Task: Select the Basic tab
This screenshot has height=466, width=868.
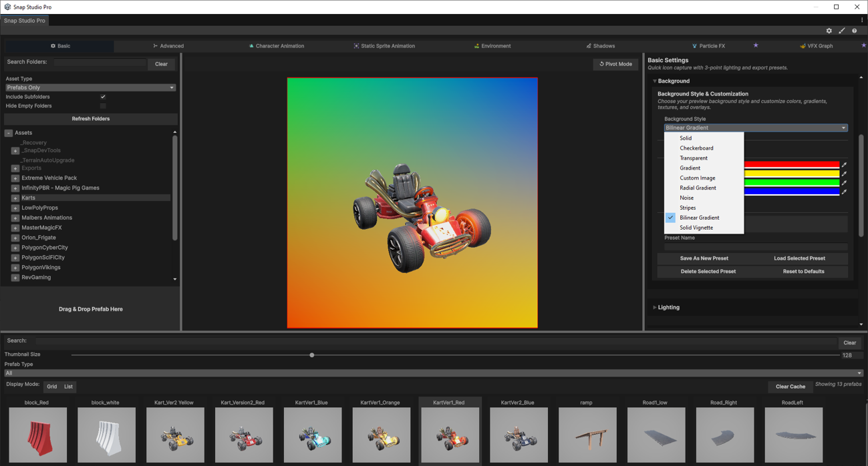Action: coord(60,46)
